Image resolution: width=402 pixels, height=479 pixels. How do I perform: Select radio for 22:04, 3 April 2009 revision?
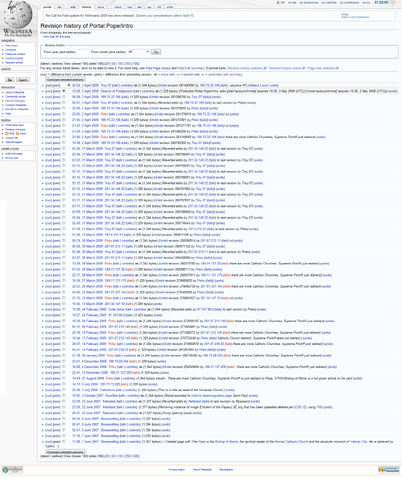pyautogui.click(x=69, y=85)
